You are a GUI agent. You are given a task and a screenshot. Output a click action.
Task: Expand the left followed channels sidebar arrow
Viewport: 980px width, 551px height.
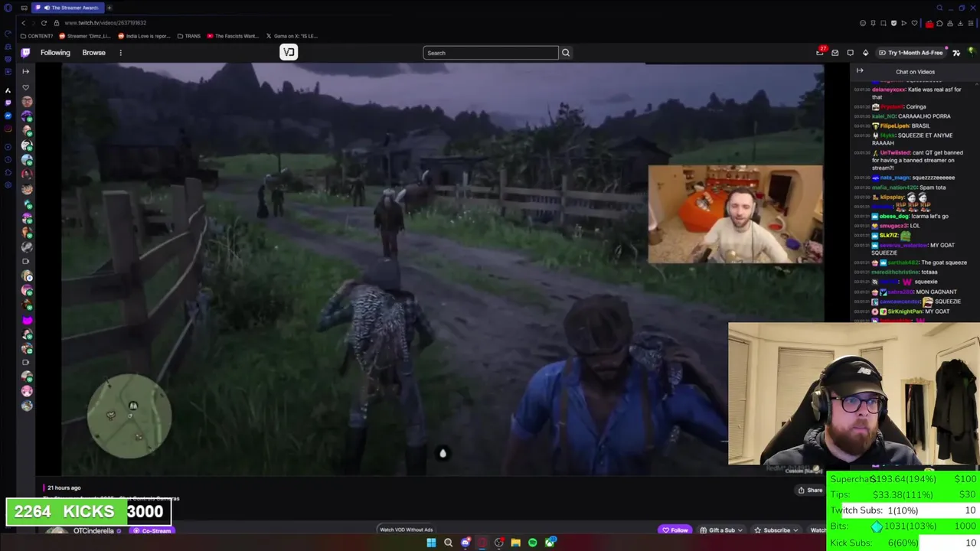point(25,72)
